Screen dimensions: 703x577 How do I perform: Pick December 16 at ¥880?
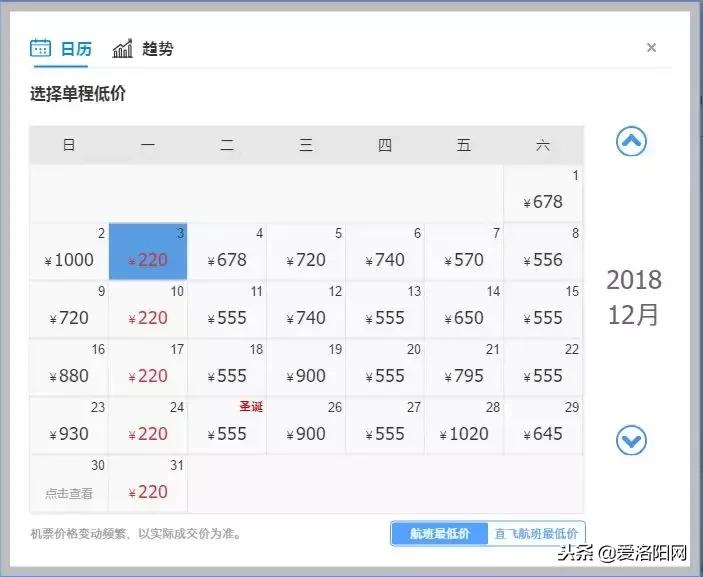click(x=69, y=367)
